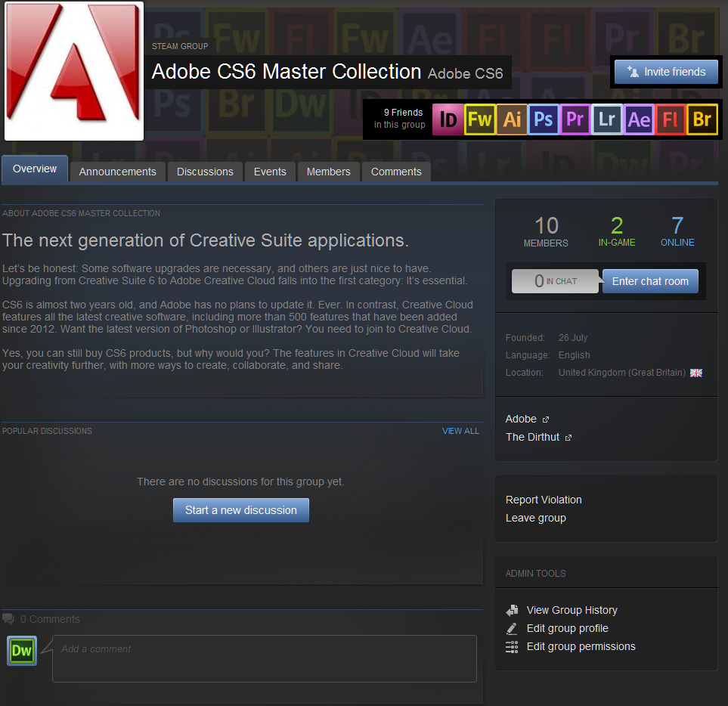Open The Dirthut link
The image size is (728, 706).
532,437
